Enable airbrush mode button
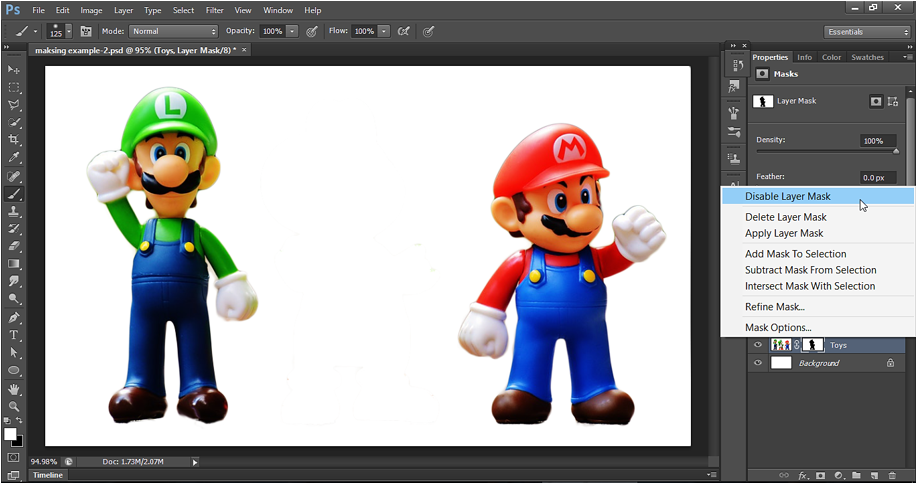 pyautogui.click(x=403, y=32)
